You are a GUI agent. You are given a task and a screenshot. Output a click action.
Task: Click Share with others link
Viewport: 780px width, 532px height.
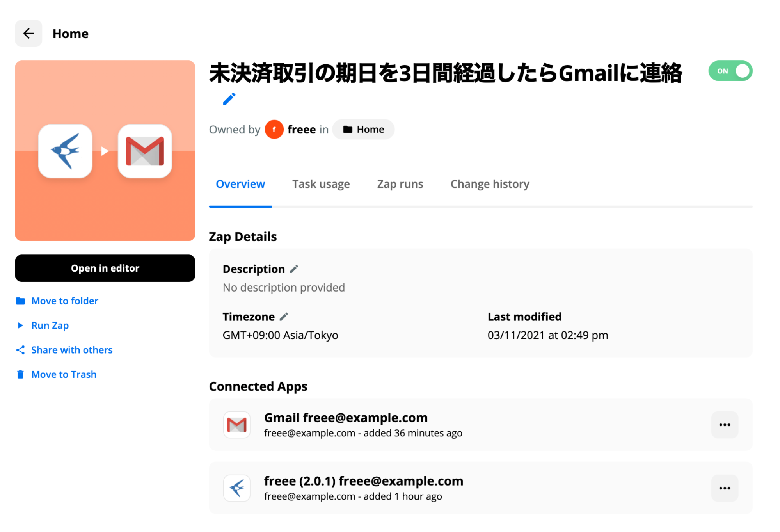72,350
